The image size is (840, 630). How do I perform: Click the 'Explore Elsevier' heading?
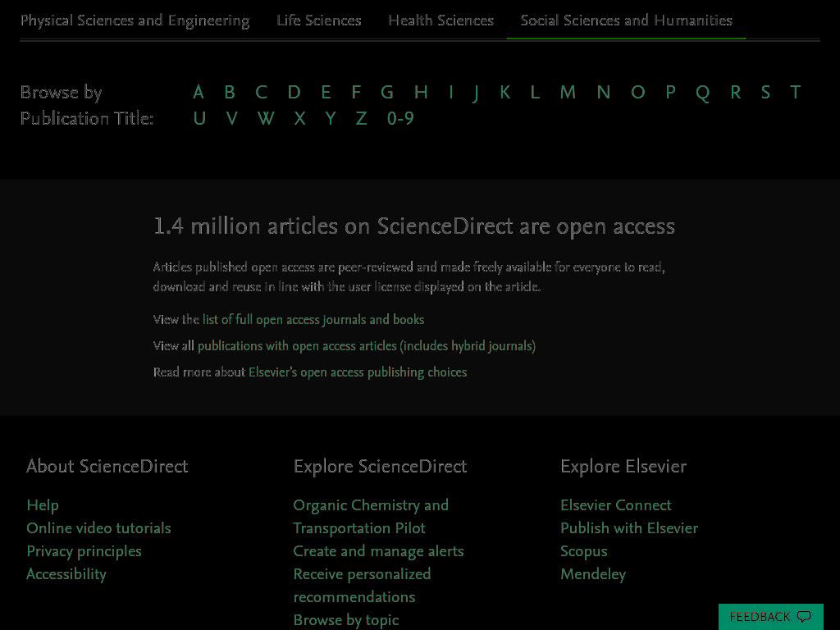click(x=623, y=466)
